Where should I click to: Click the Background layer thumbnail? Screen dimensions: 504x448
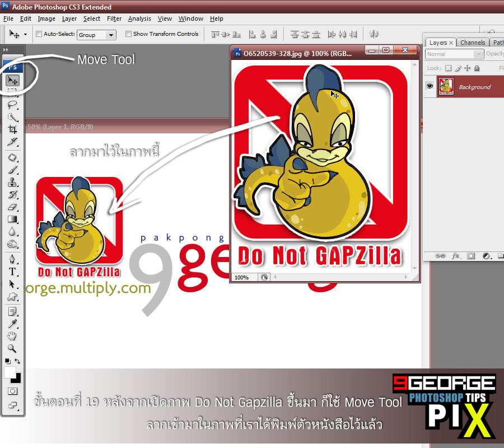[446, 86]
